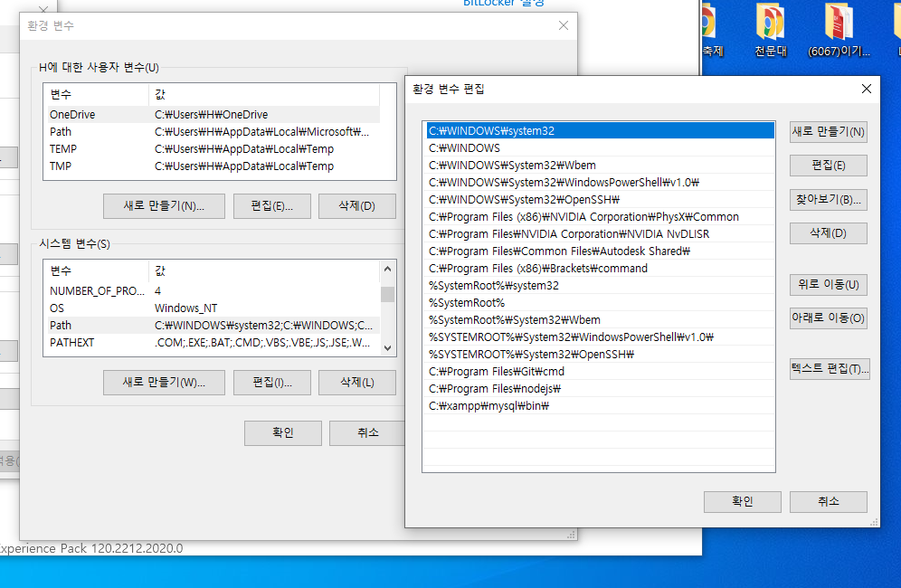Select NVIDIA NvDLISR path entry
This screenshot has height=588, width=901.
(600, 234)
